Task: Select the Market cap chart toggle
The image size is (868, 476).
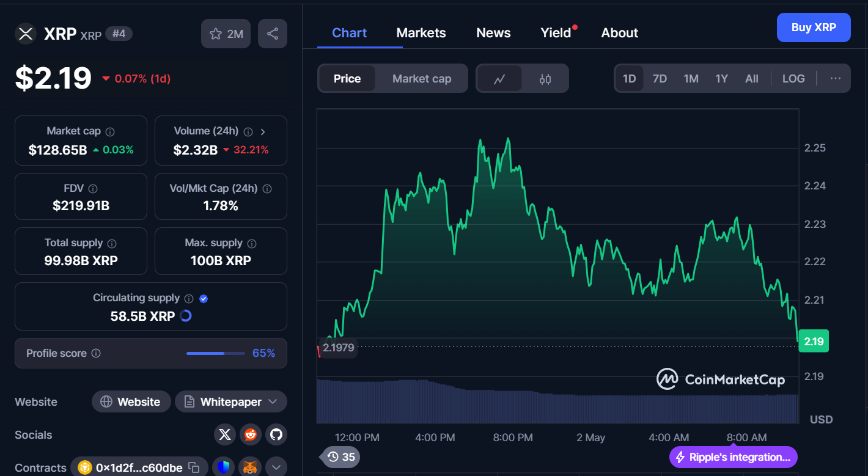Action: coord(422,79)
